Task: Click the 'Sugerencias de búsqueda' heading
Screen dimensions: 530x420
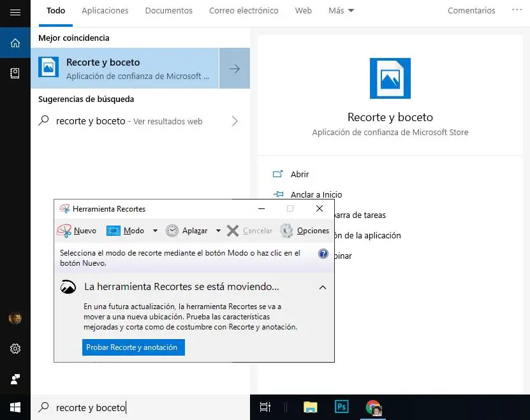Action: [86, 99]
